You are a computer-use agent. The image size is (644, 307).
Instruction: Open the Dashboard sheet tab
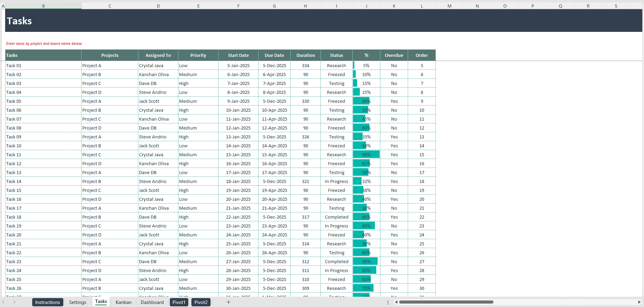152,302
